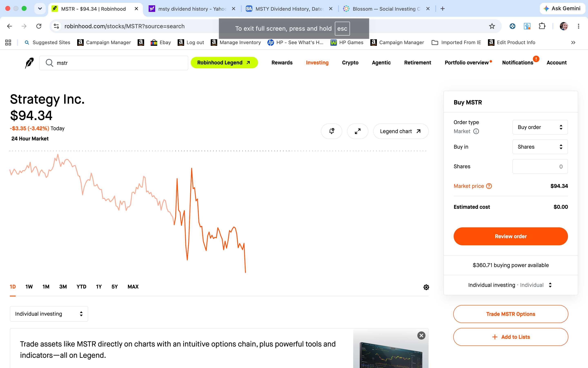Image resolution: width=588 pixels, height=368 pixels.
Task: Open the Buy in Shares dropdown
Action: tap(540, 147)
